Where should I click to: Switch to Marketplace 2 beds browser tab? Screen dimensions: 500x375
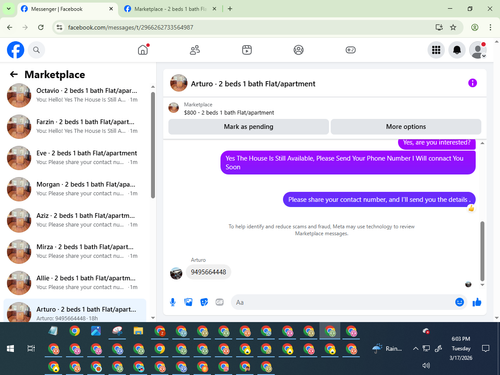pos(170,9)
